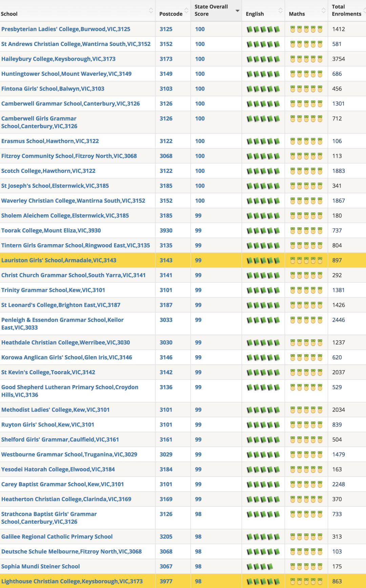Open Carey Baptist Grammar School link
Screen dimensions: 366x588
[x=63, y=484]
